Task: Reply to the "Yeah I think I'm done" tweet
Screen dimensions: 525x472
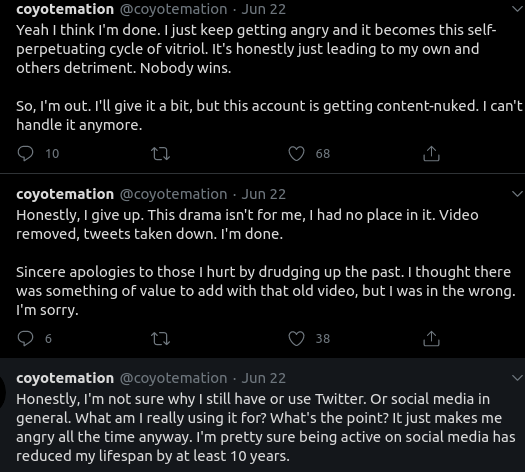Action: pos(25,154)
